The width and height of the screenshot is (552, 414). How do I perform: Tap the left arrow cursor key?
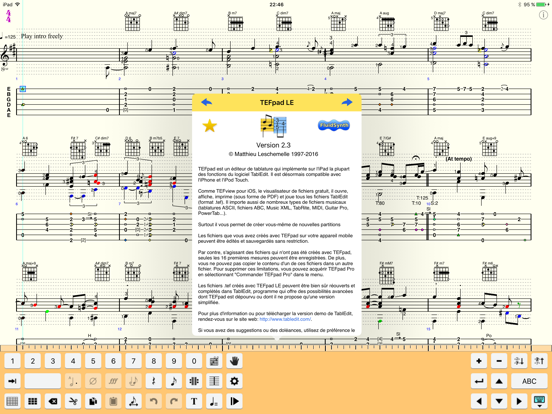[479, 401]
